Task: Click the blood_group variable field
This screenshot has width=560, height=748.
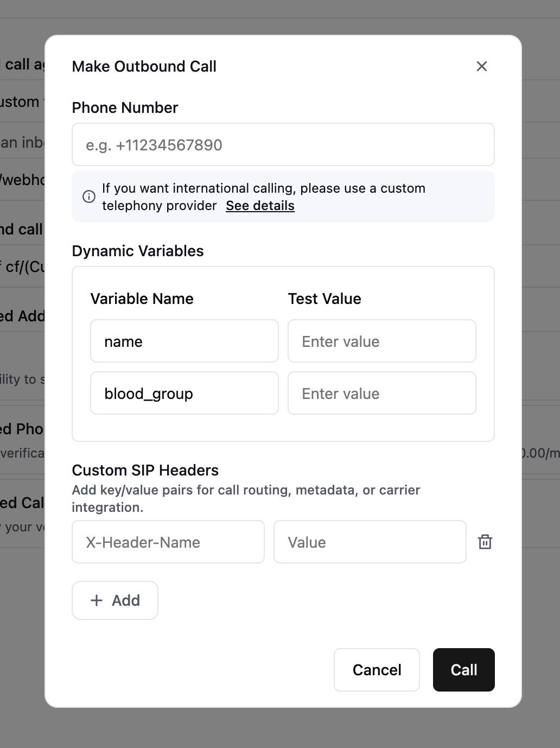Action: tap(184, 393)
